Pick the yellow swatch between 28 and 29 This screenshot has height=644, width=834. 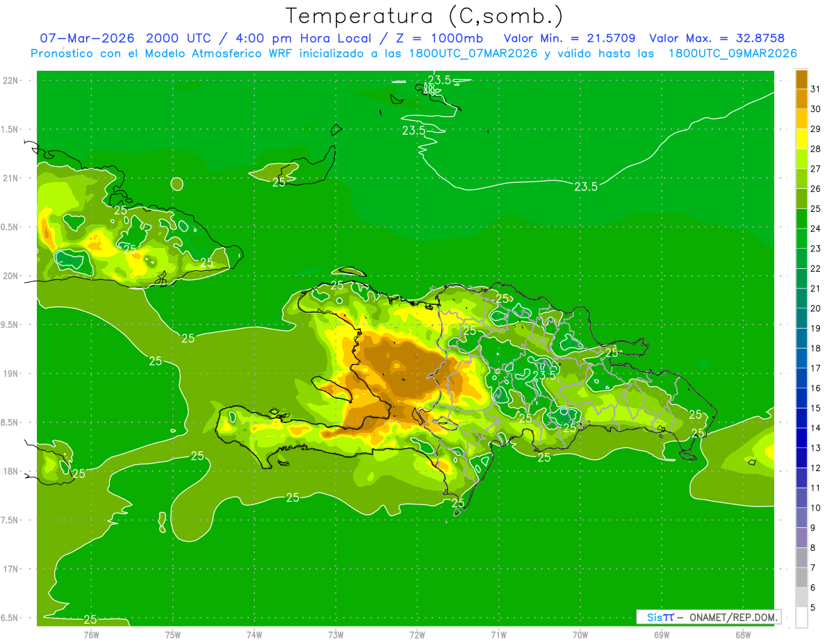(x=801, y=139)
